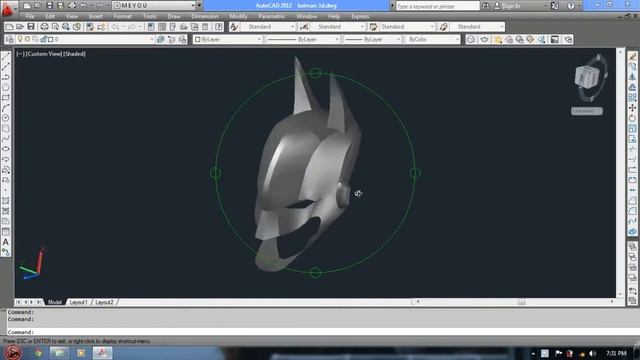This screenshot has width=640, height=360.
Task: Switch to the Layout1 tab
Action: click(x=78, y=302)
